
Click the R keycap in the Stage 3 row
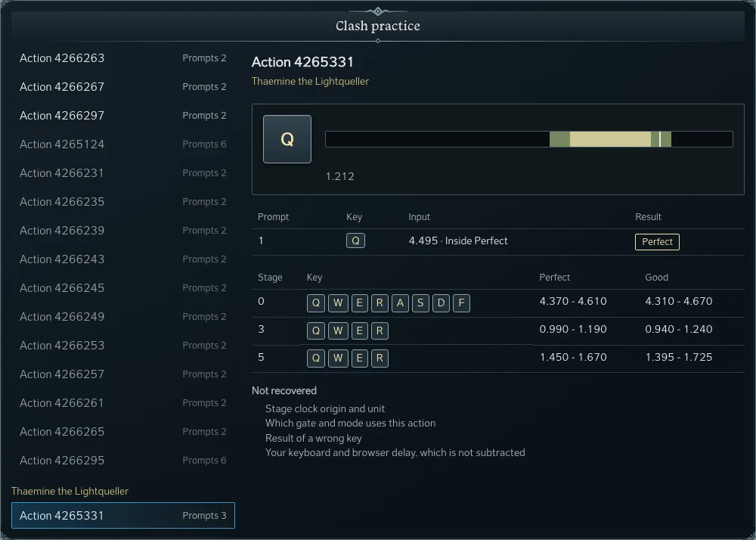[x=380, y=331]
